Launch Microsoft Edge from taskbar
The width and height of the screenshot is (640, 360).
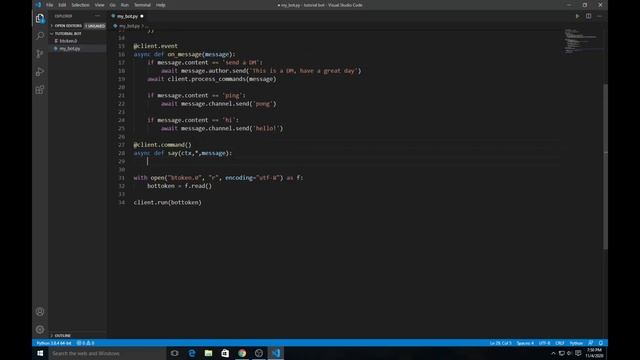coord(192,353)
